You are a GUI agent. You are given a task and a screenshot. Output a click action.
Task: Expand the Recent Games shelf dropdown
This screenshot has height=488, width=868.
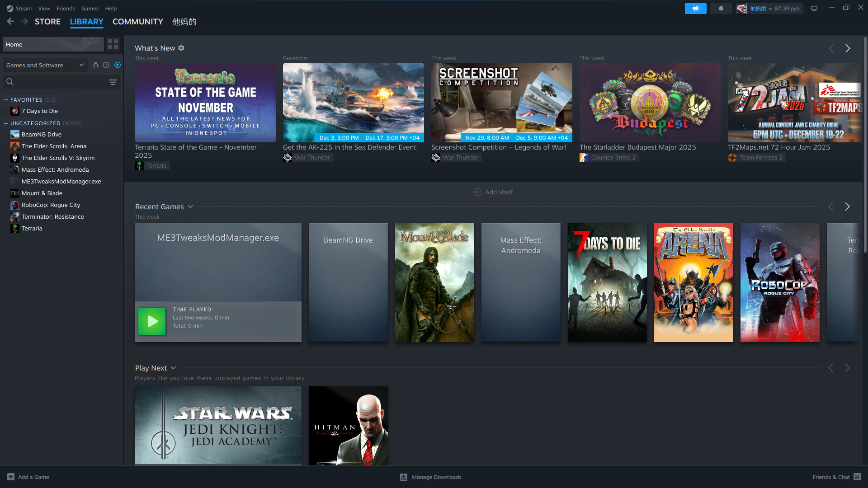190,206
